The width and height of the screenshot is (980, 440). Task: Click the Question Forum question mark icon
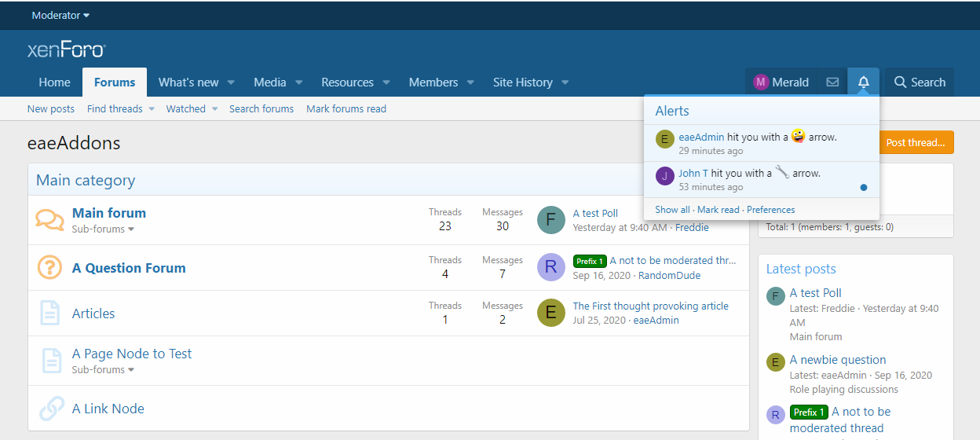tap(49, 268)
